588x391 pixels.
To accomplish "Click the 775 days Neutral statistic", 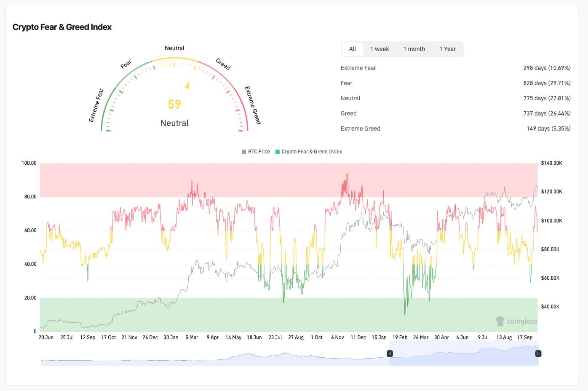I will [547, 98].
